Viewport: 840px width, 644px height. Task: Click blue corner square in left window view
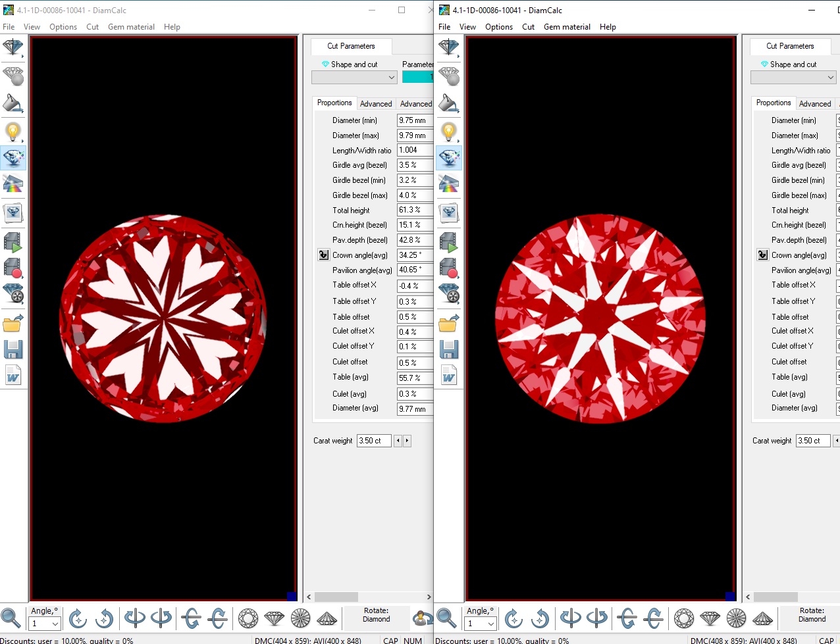click(292, 596)
